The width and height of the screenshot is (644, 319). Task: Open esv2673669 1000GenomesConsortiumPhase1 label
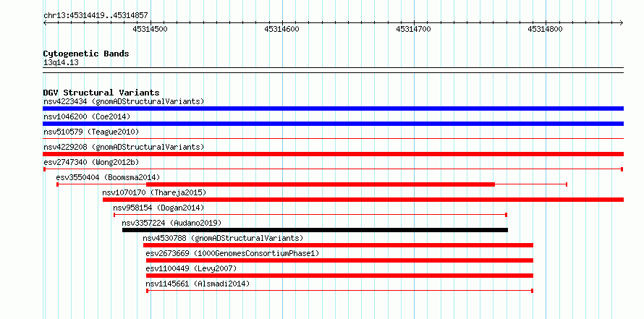click(x=232, y=253)
